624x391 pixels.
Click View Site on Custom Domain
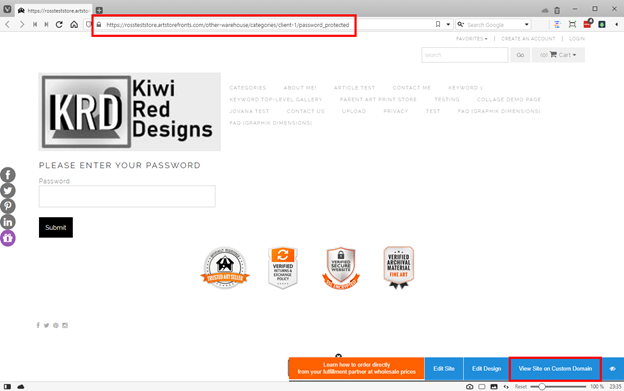555,369
